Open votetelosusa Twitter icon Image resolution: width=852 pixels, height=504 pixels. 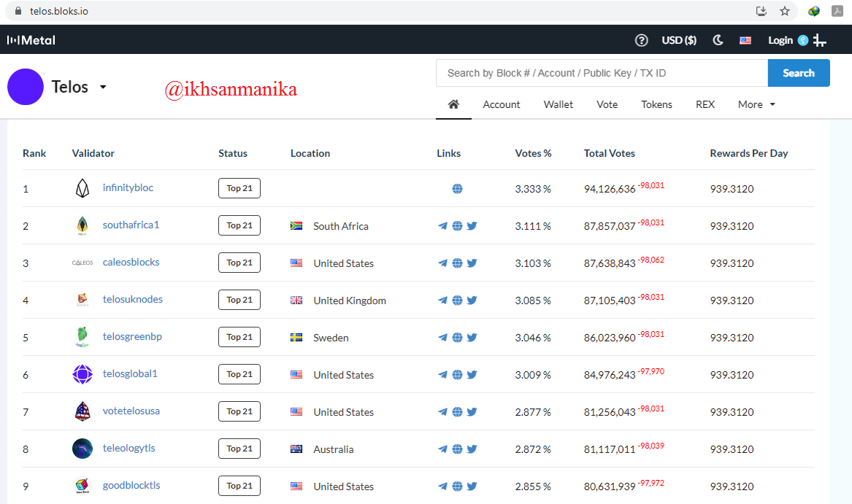pyautogui.click(x=472, y=411)
